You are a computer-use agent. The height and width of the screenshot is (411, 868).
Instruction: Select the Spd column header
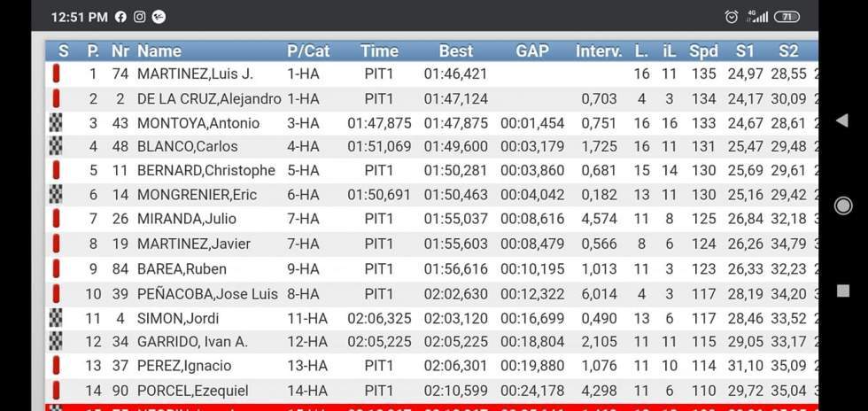pos(703,51)
